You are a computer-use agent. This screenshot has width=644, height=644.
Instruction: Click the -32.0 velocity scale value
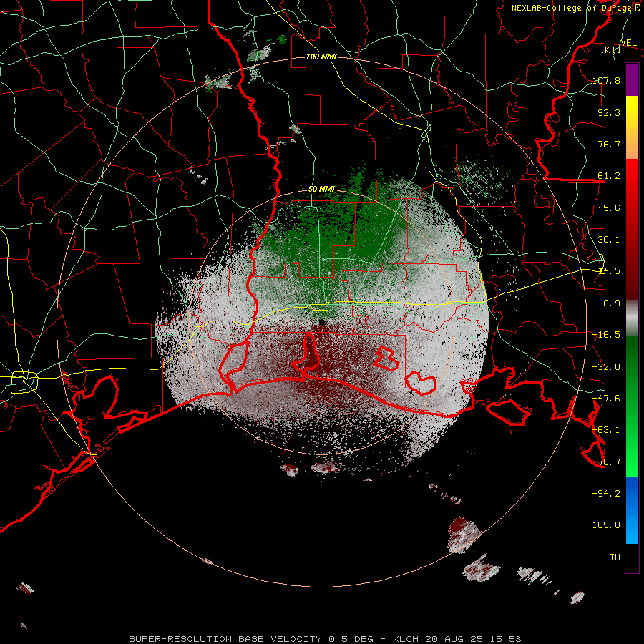click(606, 367)
